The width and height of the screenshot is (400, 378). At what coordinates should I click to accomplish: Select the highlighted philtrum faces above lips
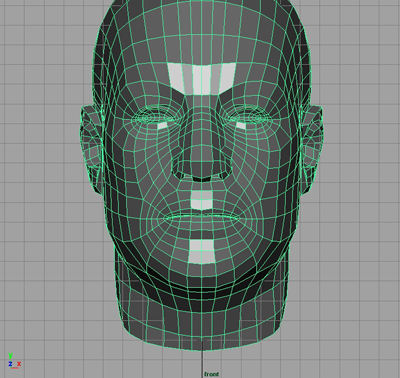tap(201, 200)
